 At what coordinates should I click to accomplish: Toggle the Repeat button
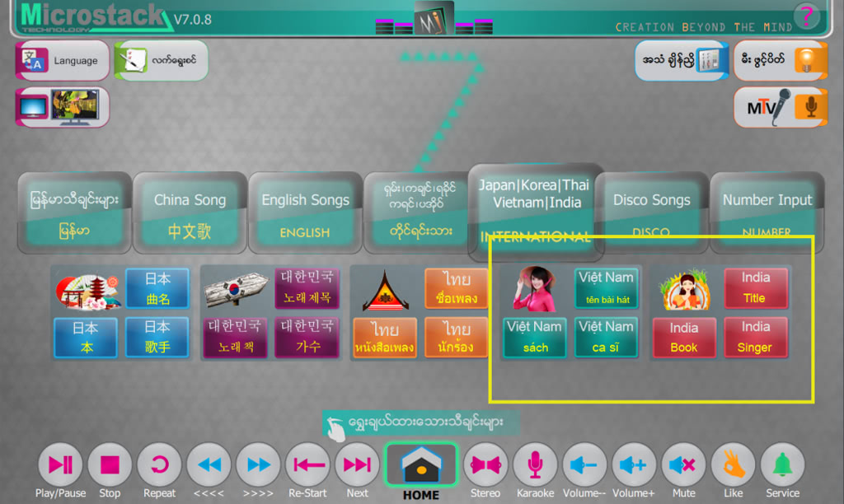pos(159,465)
